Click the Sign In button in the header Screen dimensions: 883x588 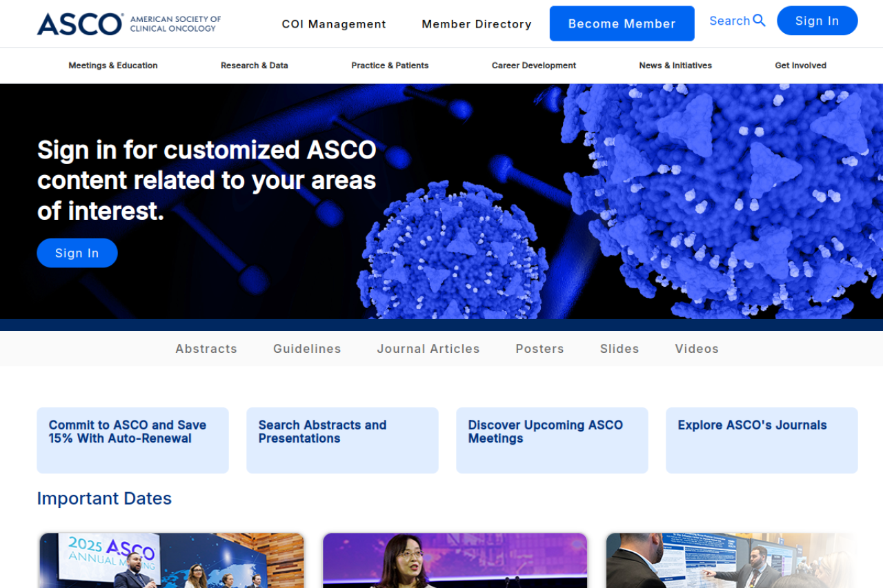(x=817, y=21)
